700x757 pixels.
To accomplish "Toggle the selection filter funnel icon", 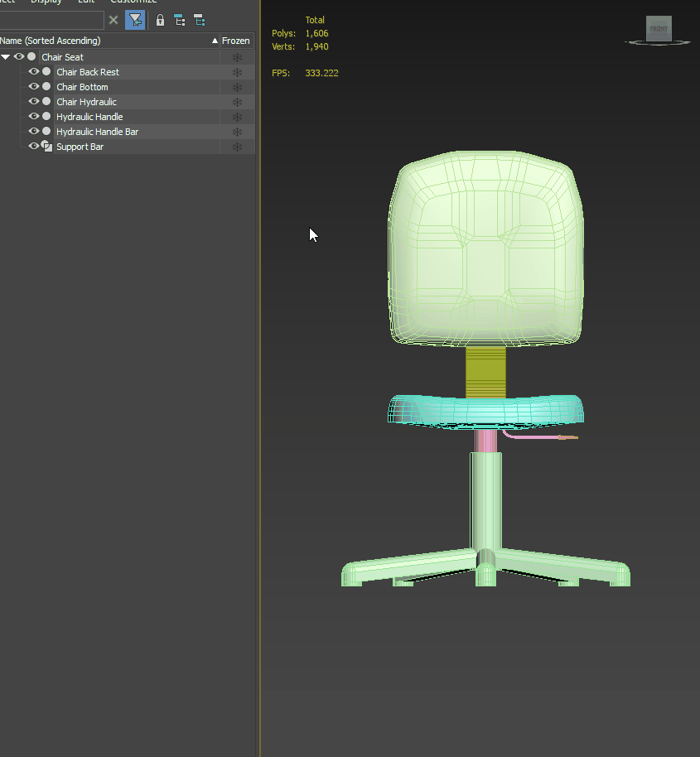I will pyautogui.click(x=135, y=20).
